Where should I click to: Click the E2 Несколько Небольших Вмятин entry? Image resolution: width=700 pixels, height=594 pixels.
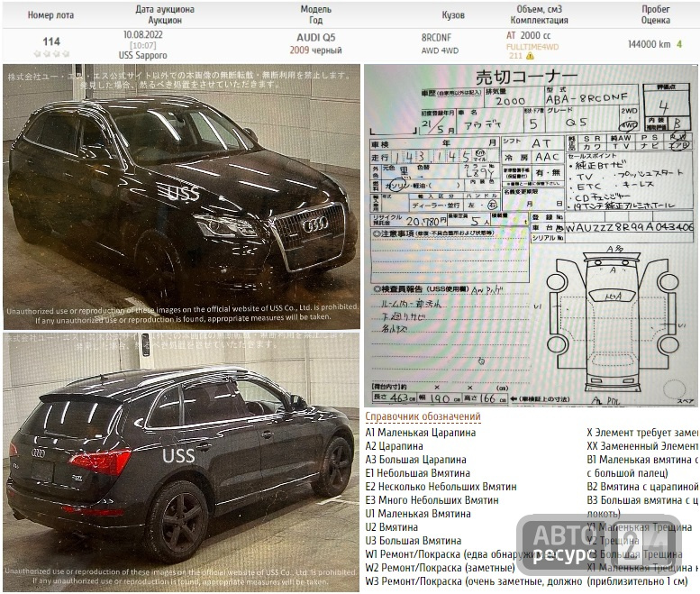[x=441, y=487]
